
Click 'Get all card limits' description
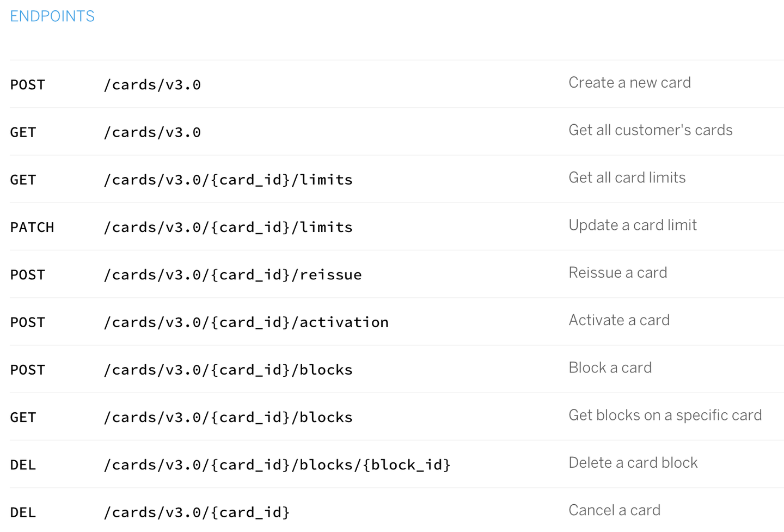click(x=627, y=178)
